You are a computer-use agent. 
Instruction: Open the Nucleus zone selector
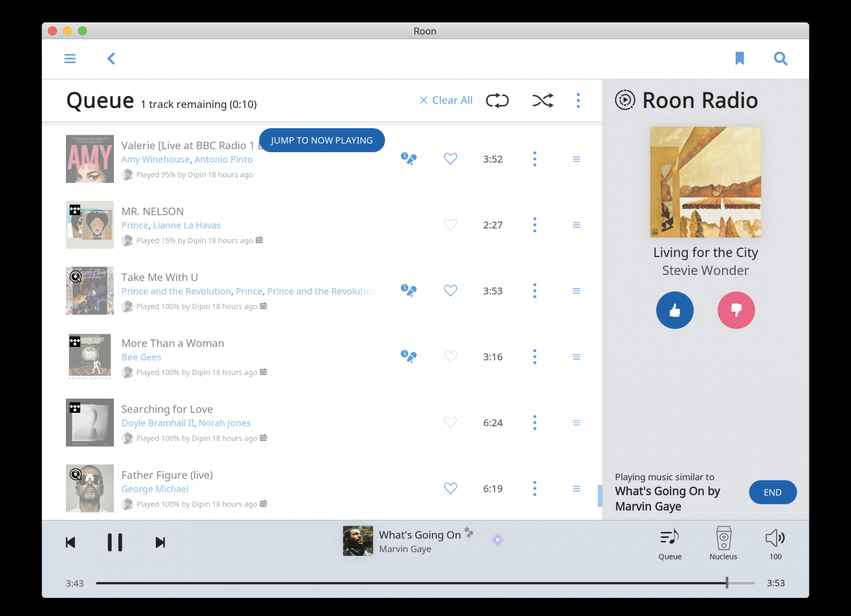click(x=723, y=544)
